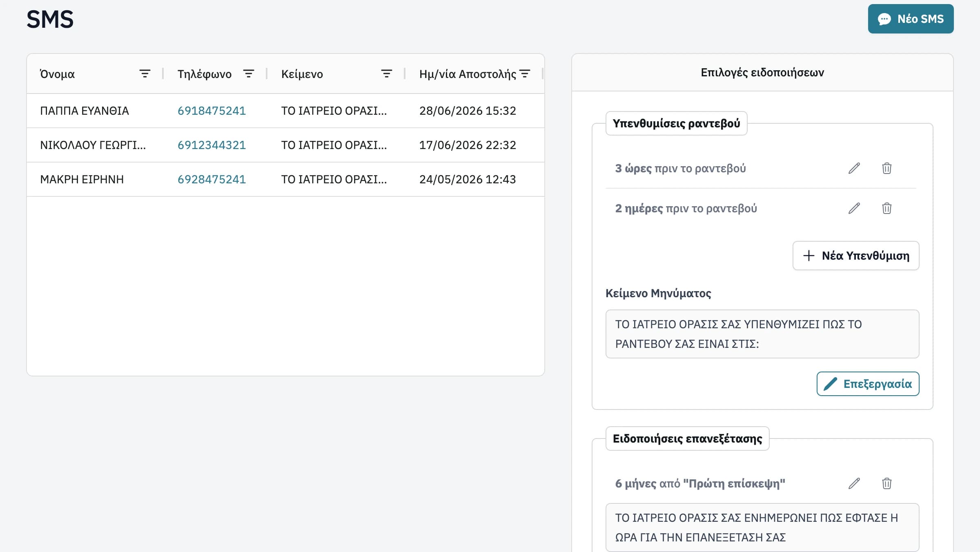Click the Επιλογές ειδοποιήσεων panel header
This screenshot has height=552, width=980.
click(762, 72)
